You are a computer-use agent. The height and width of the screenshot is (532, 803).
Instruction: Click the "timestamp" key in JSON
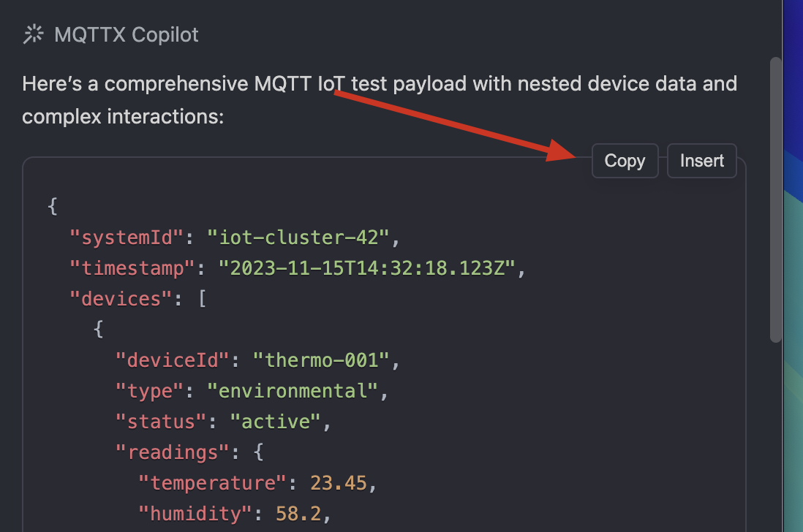click(131, 268)
